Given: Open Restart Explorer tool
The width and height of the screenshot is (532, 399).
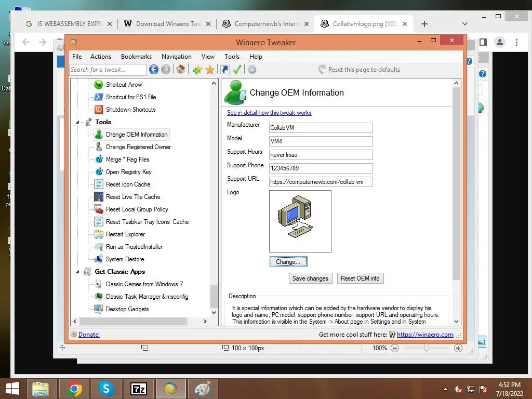Looking at the screenshot, I should [x=125, y=234].
